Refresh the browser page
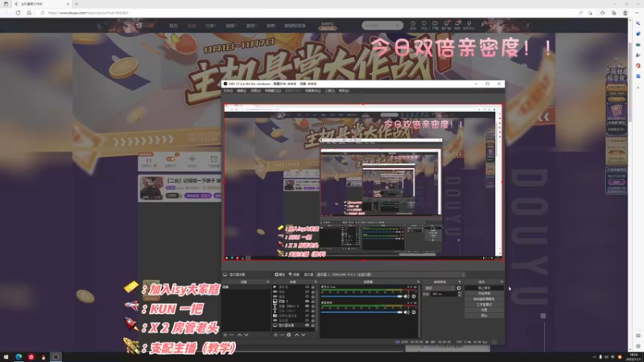Image resolution: width=644 pixels, height=362 pixels. (x=18, y=13)
